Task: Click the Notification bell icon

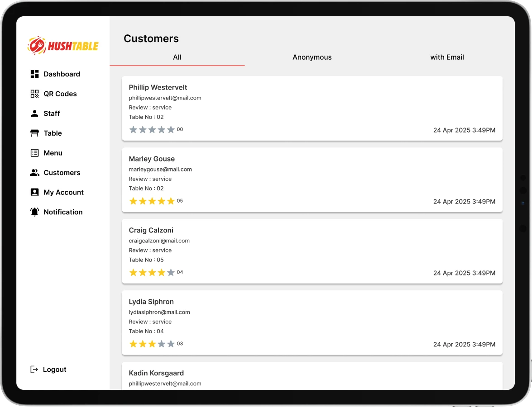Action: 34,212
